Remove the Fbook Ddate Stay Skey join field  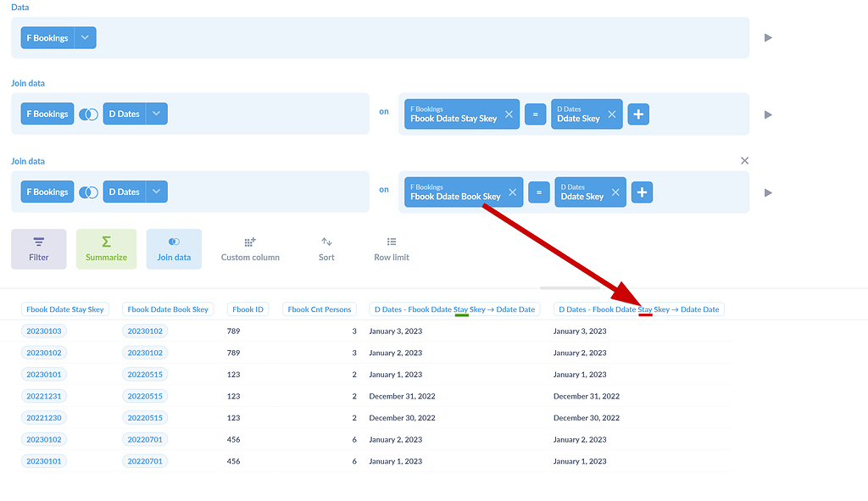(509, 114)
